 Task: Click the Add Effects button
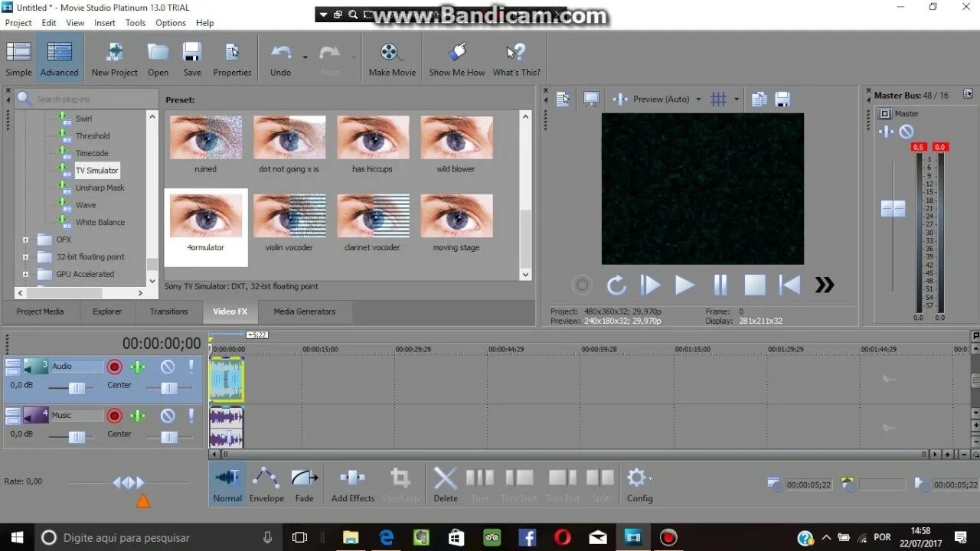click(x=353, y=484)
